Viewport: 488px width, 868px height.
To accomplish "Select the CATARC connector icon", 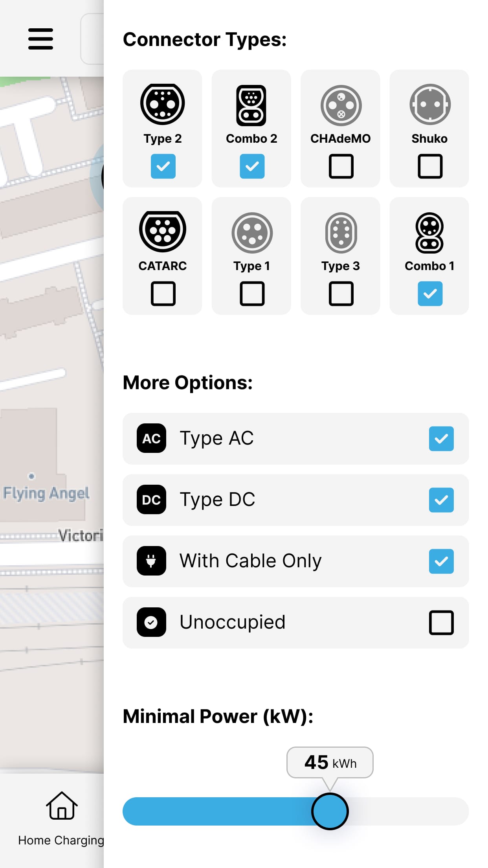I will [x=162, y=233].
